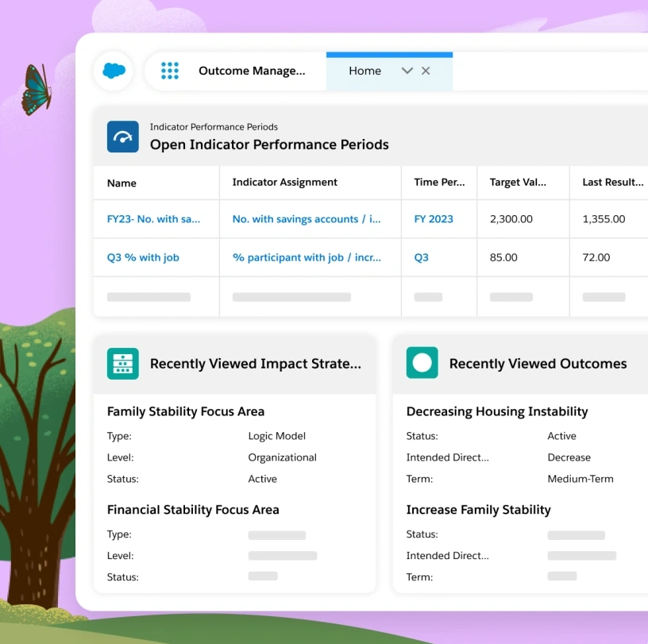Open % participant with job indicator assignment
The image size is (648, 644).
pyautogui.click(x=307, y=257)
